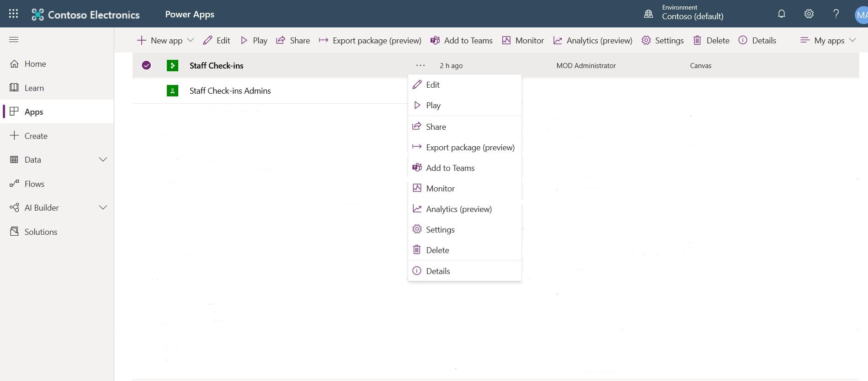Open notifications bell icon
The width and height of the screenshot is (868, 381).
tap(782, 14)
